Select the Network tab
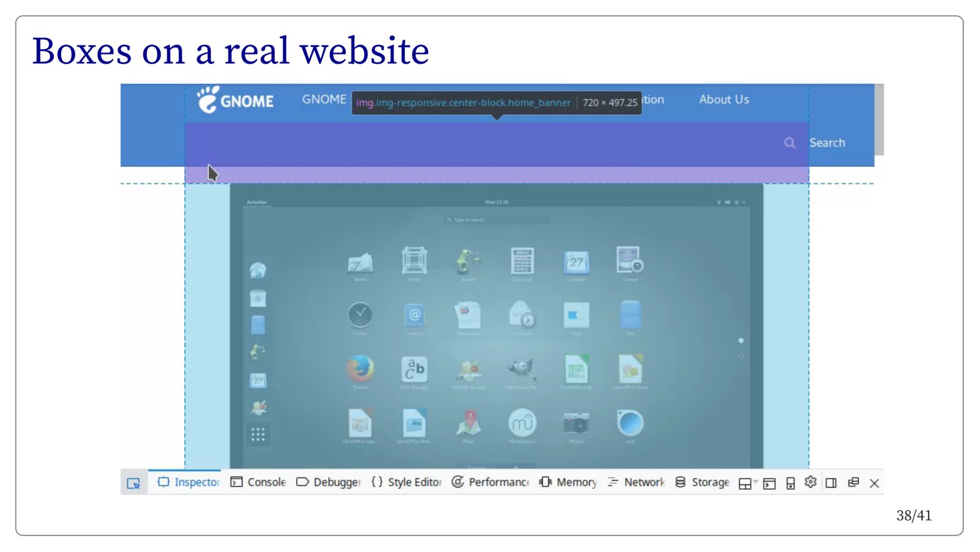The image size is (980, 552). [636, 482]
